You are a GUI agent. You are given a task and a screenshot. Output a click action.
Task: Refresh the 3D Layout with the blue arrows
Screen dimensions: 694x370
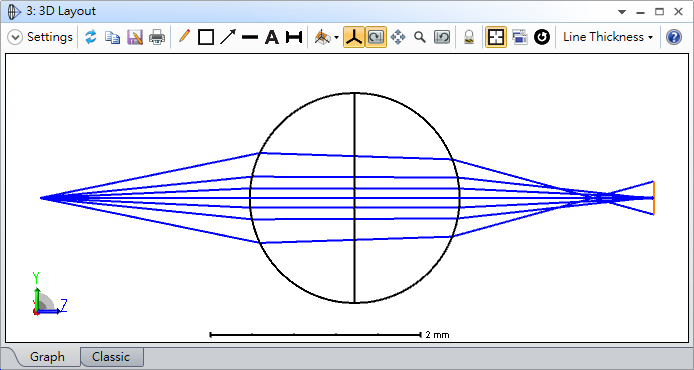(x=91, y=37)
